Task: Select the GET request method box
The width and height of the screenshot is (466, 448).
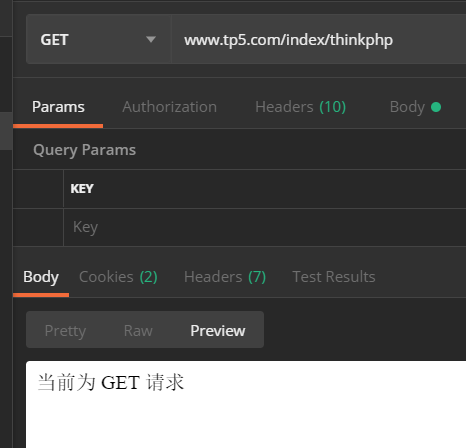Action: (x=99, y=39)
